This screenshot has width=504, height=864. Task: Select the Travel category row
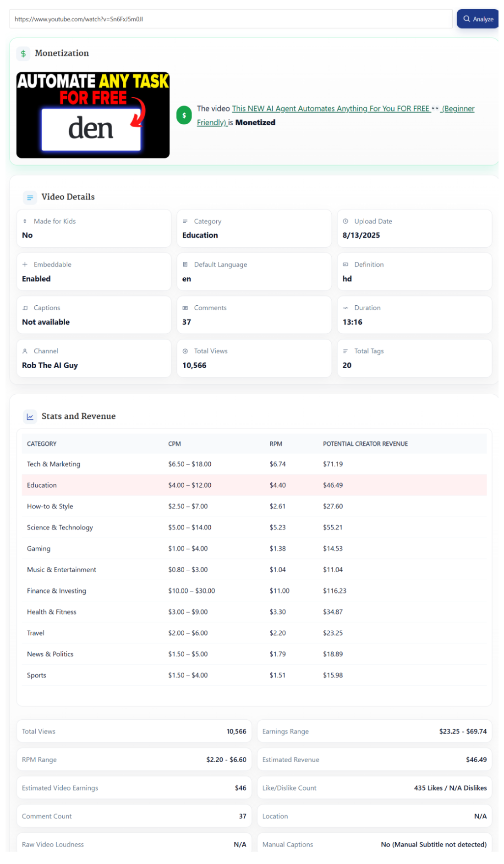[254, 633]
